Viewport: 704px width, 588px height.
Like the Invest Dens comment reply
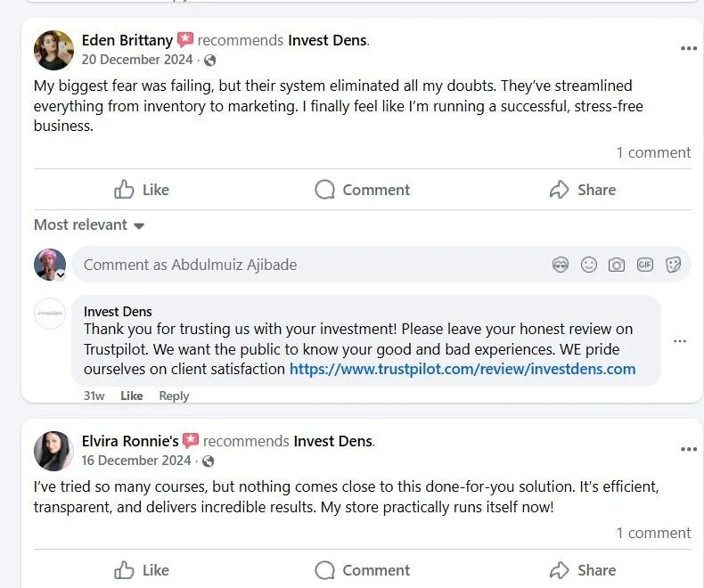(x=132, y=396)
